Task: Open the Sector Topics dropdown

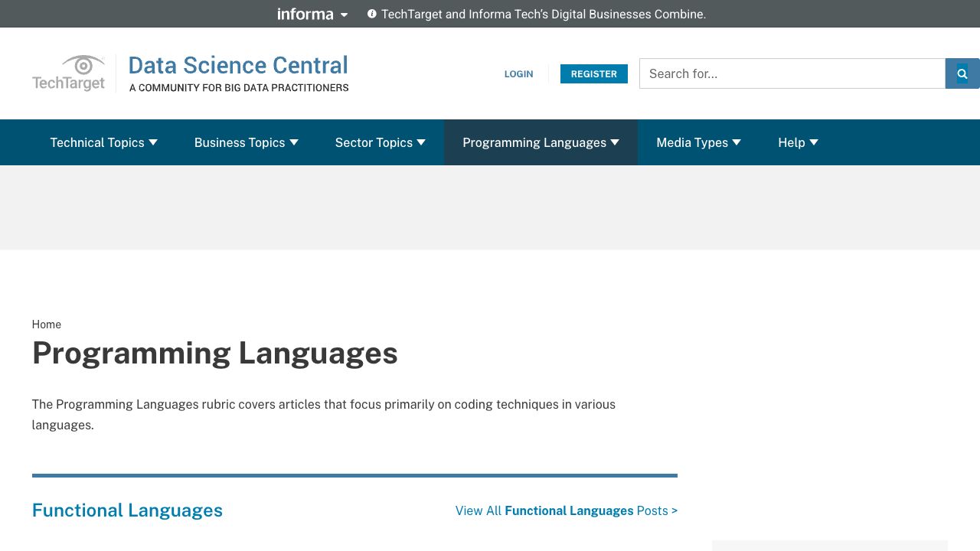Action: (380, 142)
